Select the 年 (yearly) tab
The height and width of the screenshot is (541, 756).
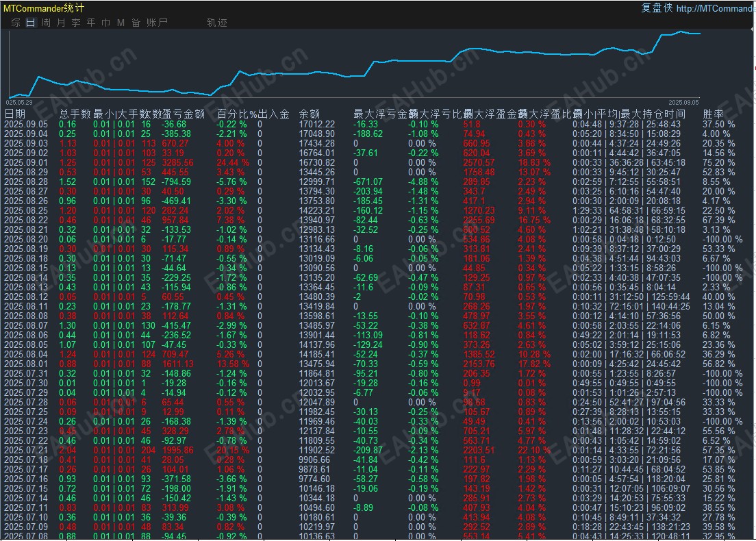tap(91, 23)
